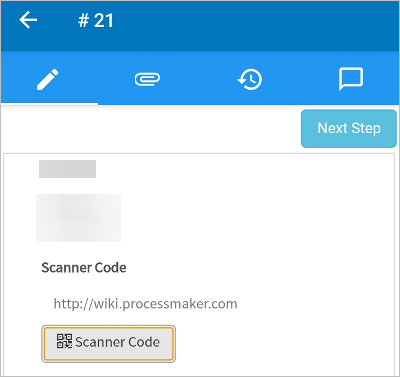The image size is (400, 377).
Task: Tap the Next Step button
Action: click(349, 128)
